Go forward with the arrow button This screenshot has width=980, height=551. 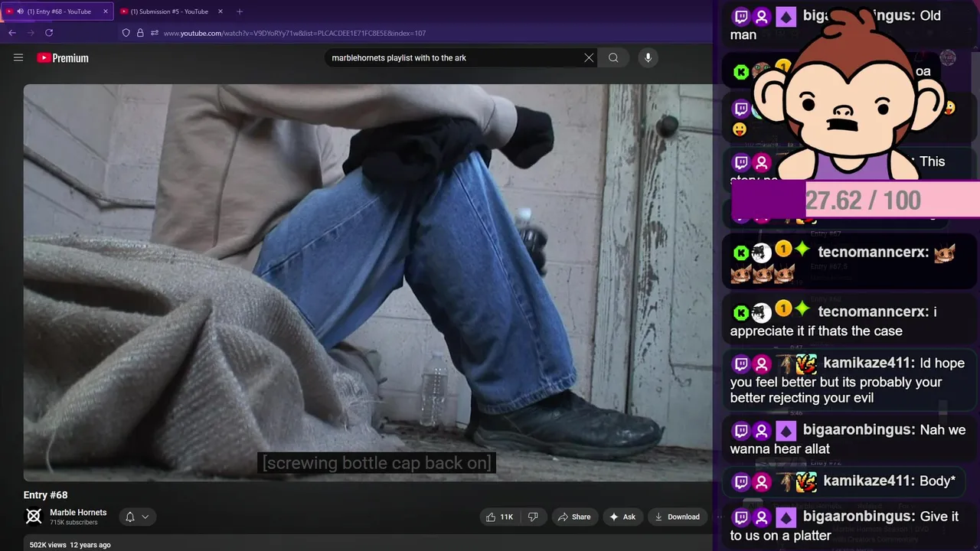31,33
